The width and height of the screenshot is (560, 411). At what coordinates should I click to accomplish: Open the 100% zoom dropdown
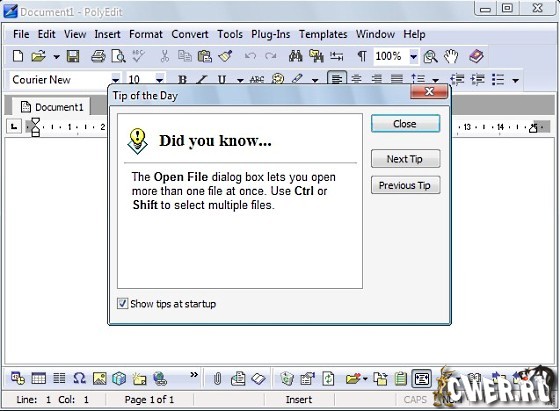coord(413,56)
